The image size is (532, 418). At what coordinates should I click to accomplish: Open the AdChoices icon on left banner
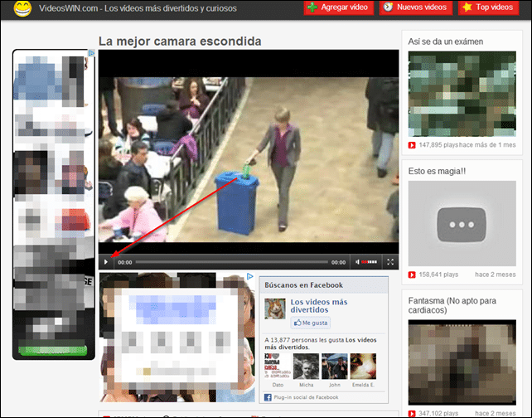pyautogui.click(x=91, y=53)
